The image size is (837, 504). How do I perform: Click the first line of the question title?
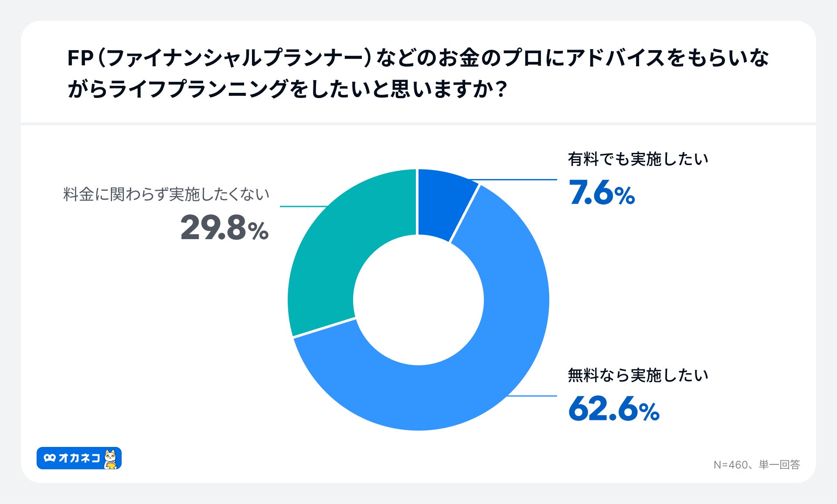[x=418, y=58]
